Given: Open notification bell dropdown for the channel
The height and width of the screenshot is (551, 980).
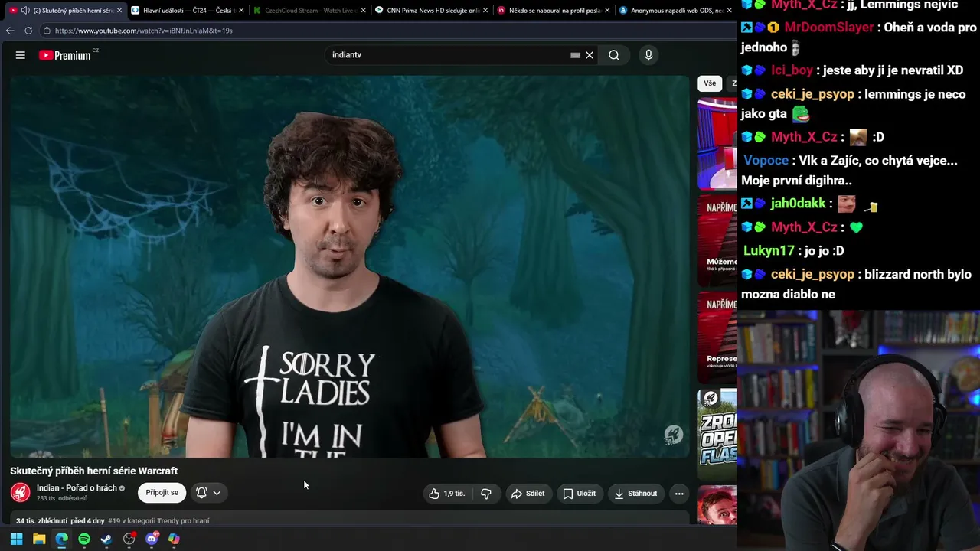Looking at the screenshot, I should point(208,493).
